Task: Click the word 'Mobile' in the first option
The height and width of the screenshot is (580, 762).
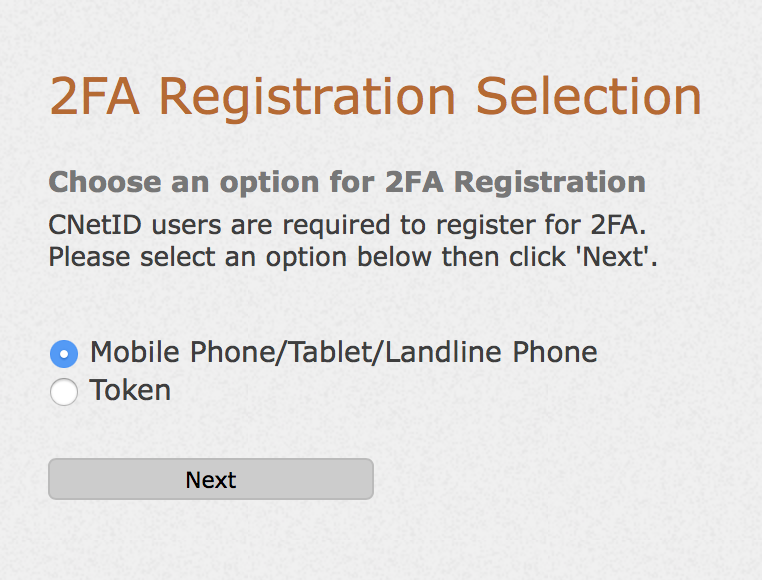Action: click(x=134, y=352)
